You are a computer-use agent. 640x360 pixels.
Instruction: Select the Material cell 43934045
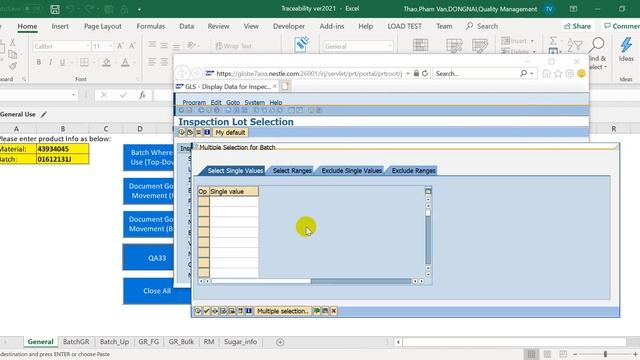(x=62, y=149)
